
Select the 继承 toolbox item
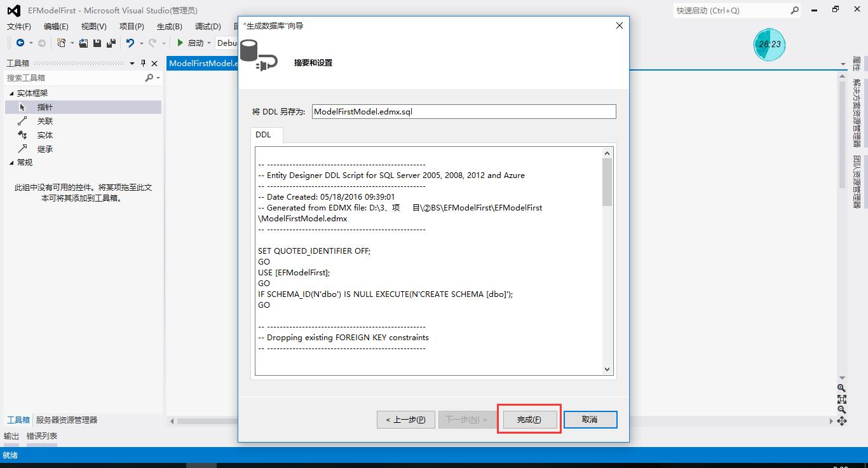coord(83,149)
